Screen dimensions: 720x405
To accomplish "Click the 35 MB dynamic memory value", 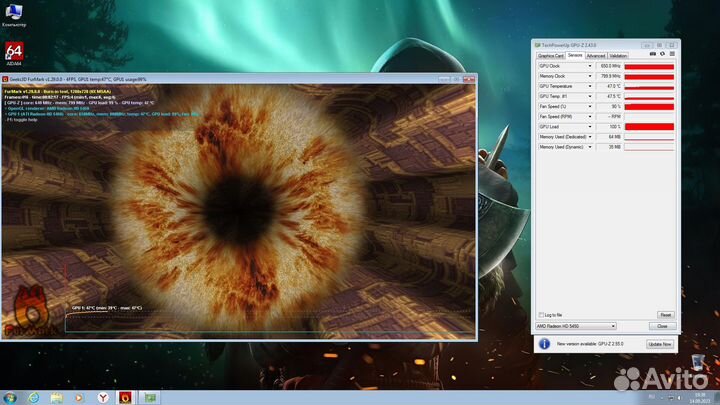I will pyautogui.click(x=615, y=147).
